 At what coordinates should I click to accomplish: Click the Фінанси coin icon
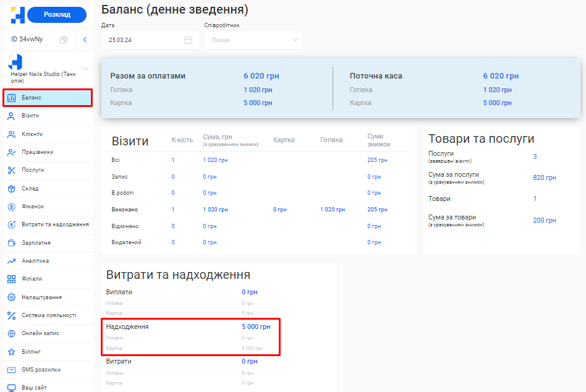11,207
